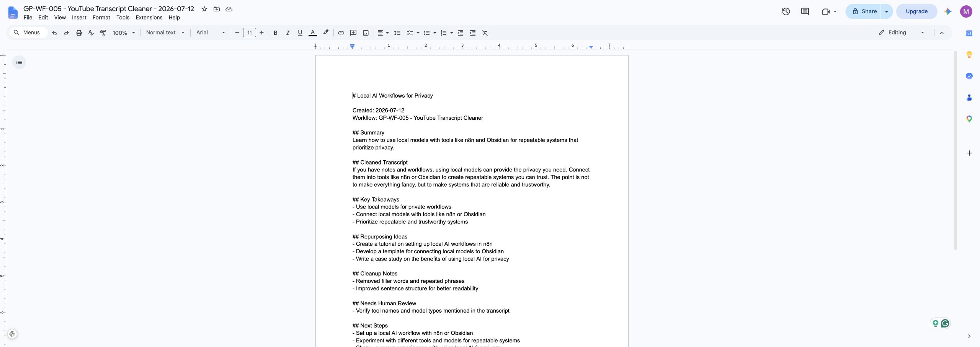Show all comments

click(x=805, y=11)
